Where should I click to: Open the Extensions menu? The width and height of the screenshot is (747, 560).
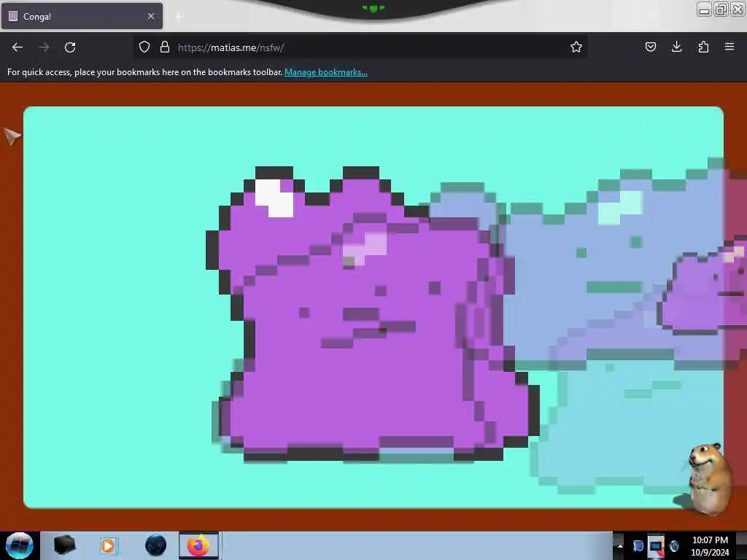click(703, 47)
